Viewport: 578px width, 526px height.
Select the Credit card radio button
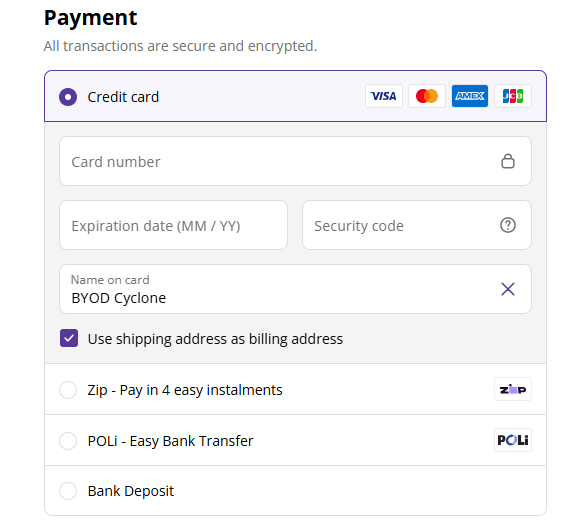click(68, 97)
